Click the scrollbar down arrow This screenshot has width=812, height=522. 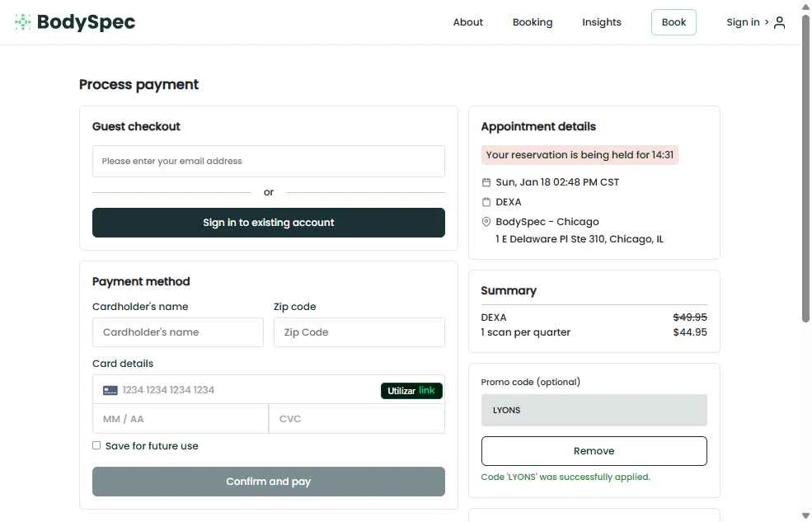click(805, 515)
